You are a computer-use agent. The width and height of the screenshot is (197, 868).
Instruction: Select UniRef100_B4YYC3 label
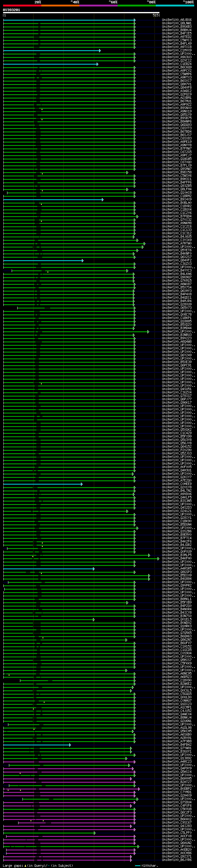tap(177, 271)
